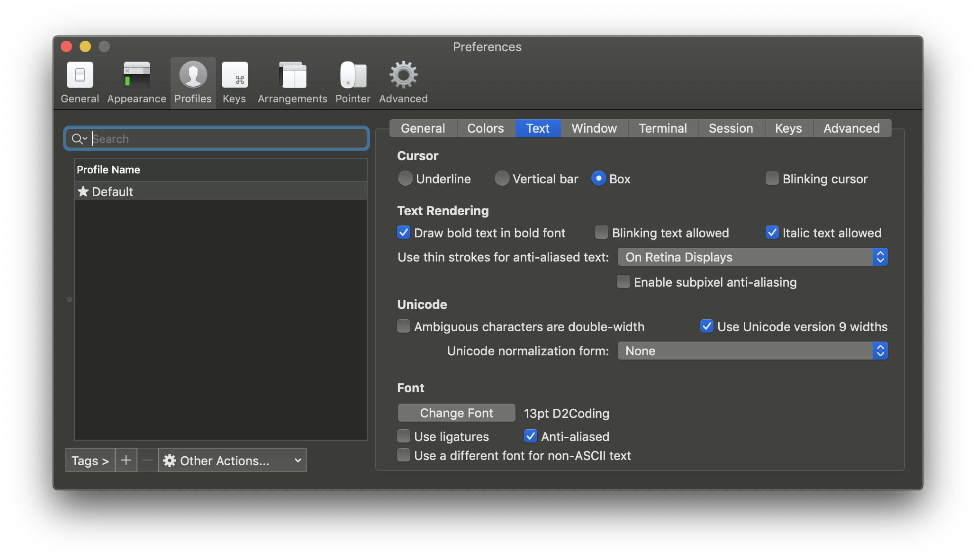Click the Change Font button
Viewport: 976px width, 560px height.
[x=456, y=413]
